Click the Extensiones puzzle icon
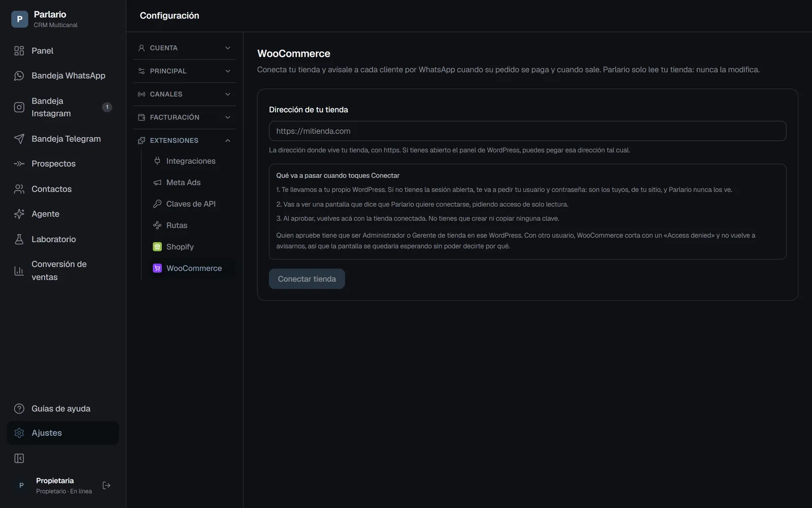 point(142,140)
